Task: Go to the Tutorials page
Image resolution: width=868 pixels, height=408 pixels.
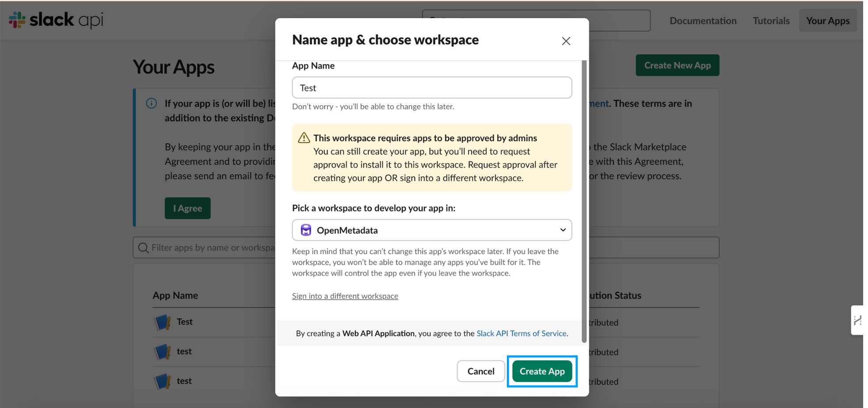Action: (771, 21)
